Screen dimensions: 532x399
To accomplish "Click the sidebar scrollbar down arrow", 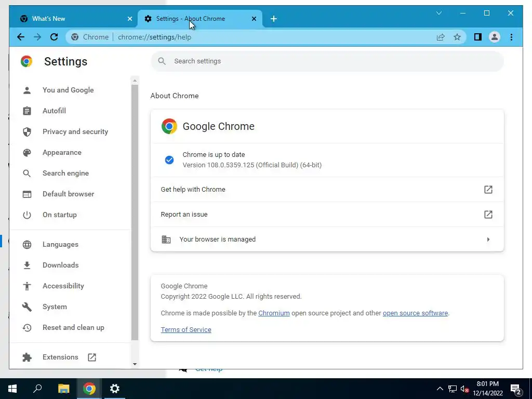I will pyautogui.click(x=135, y=364).
